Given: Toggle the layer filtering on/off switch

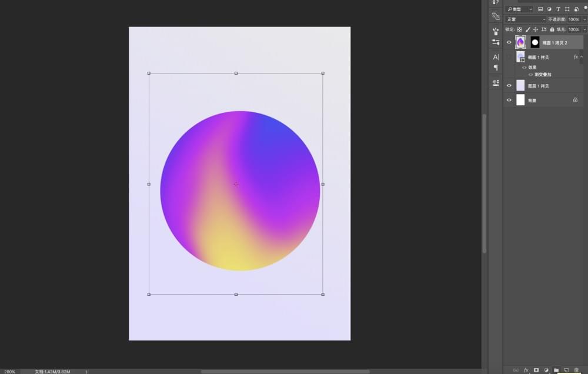Looking at the screenshot, I should coord(586,8).
